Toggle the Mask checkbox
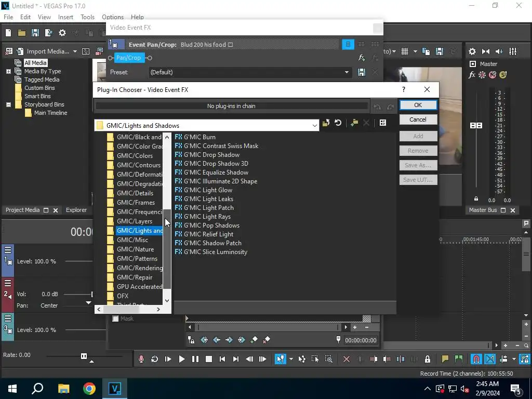Screen dimensions: 532x399 tap(115, 318)
